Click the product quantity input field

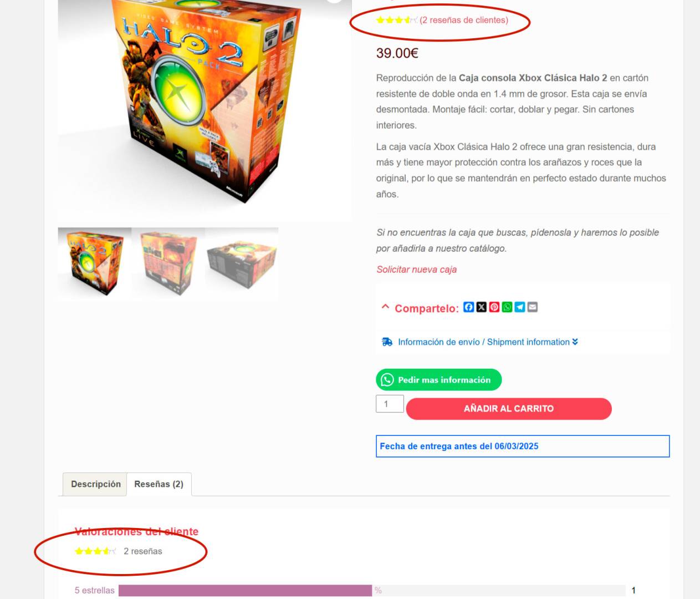(390, 404)
